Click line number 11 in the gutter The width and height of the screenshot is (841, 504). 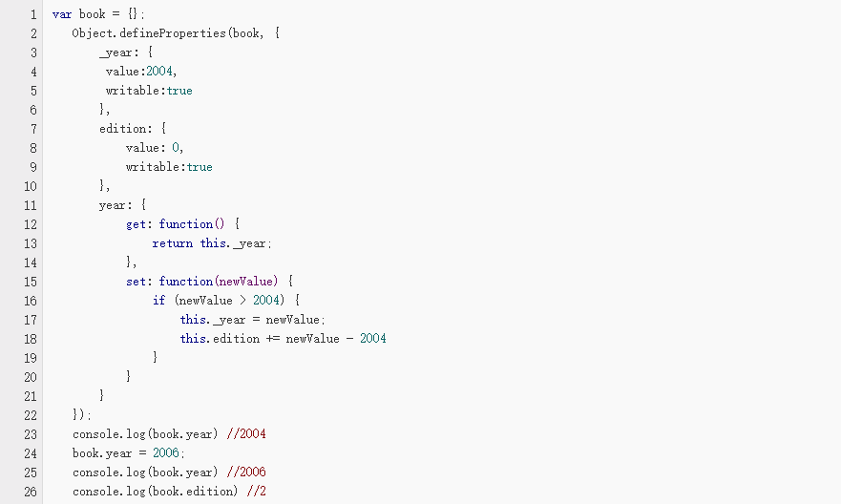(30, 205)
